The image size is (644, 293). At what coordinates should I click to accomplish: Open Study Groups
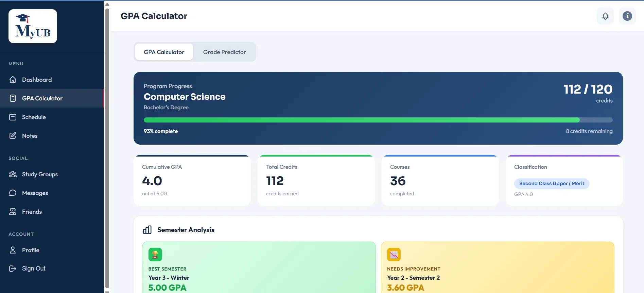[x=52, y=174]
